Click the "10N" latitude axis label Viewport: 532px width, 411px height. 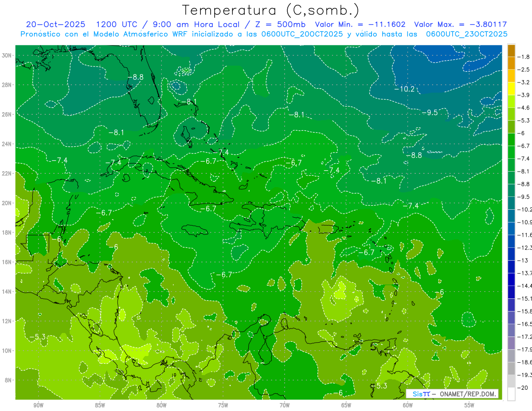(8, 350)
